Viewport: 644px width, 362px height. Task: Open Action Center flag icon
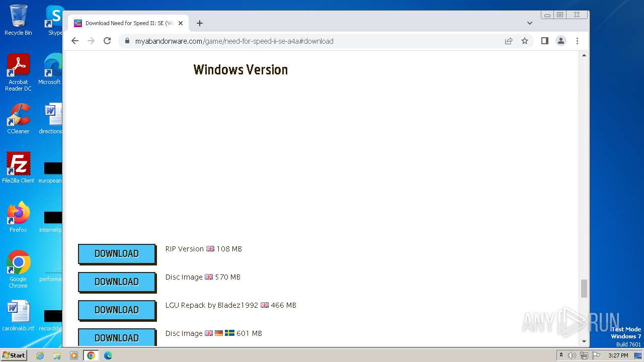point(597,355)
